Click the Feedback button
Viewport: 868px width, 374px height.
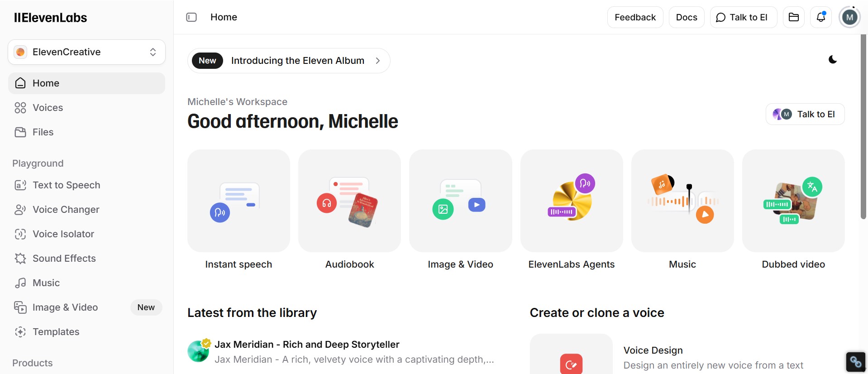pos(635,17)
